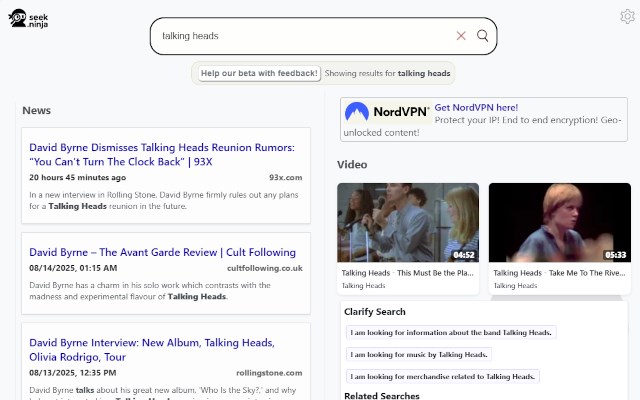Open settings via the gear icon
This screenshot has height=400, width=640.
coord(627,16)
